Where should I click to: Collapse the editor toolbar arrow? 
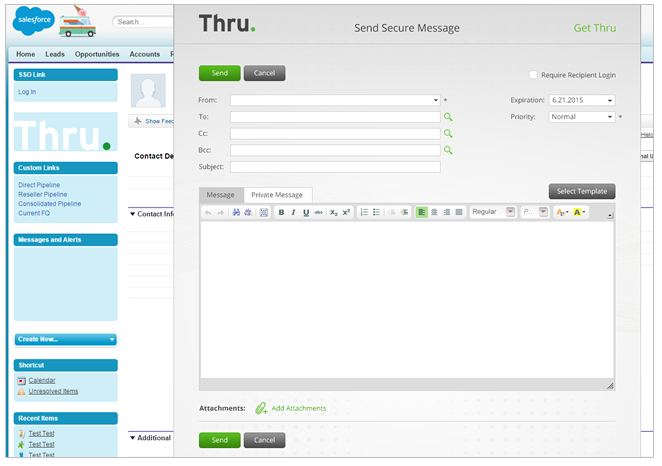click(610, 216)
